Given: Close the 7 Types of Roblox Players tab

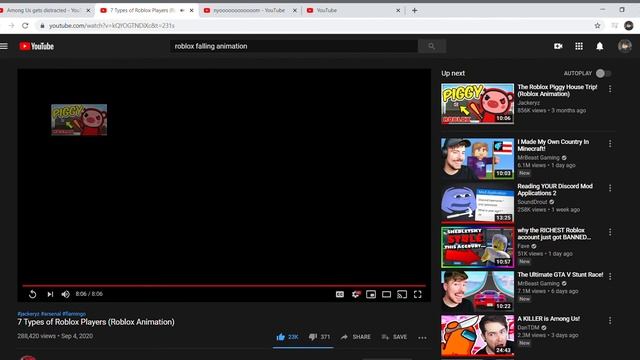Looking at the screenshot, I should click(x=191, y=10).
